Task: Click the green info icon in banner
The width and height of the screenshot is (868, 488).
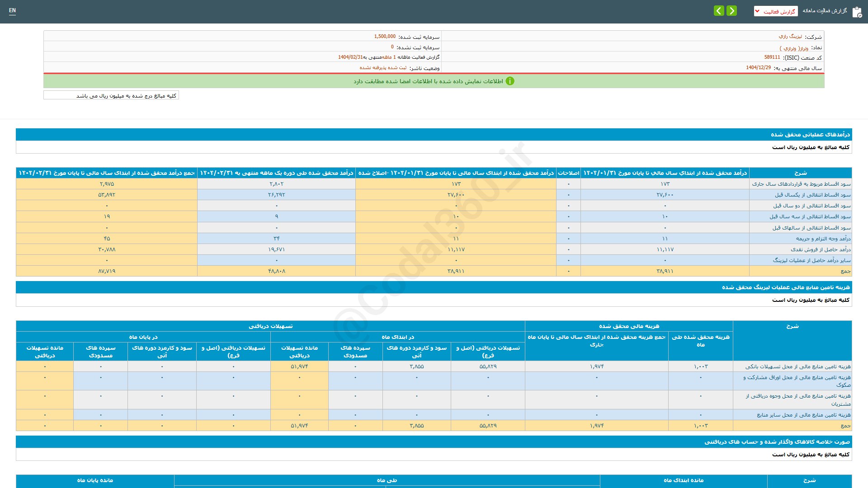Action: coord(510,81)
